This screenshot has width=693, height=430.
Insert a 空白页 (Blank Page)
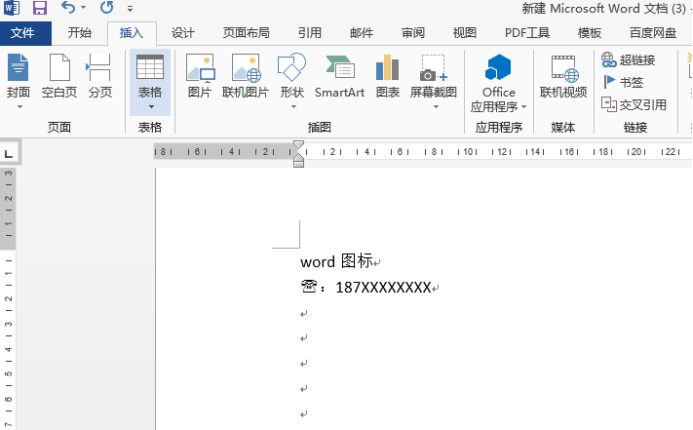[x=59, y=76]
